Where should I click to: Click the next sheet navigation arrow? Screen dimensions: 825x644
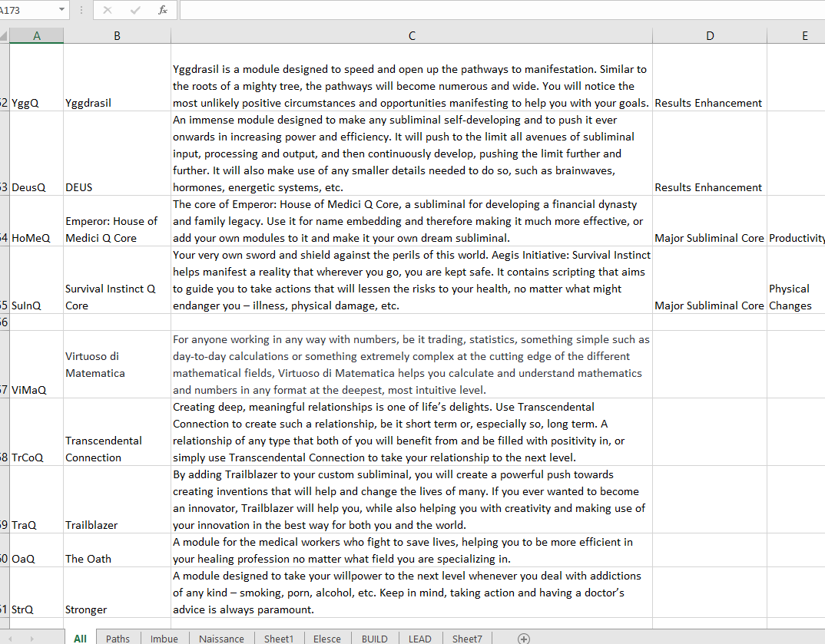(31, 639)
